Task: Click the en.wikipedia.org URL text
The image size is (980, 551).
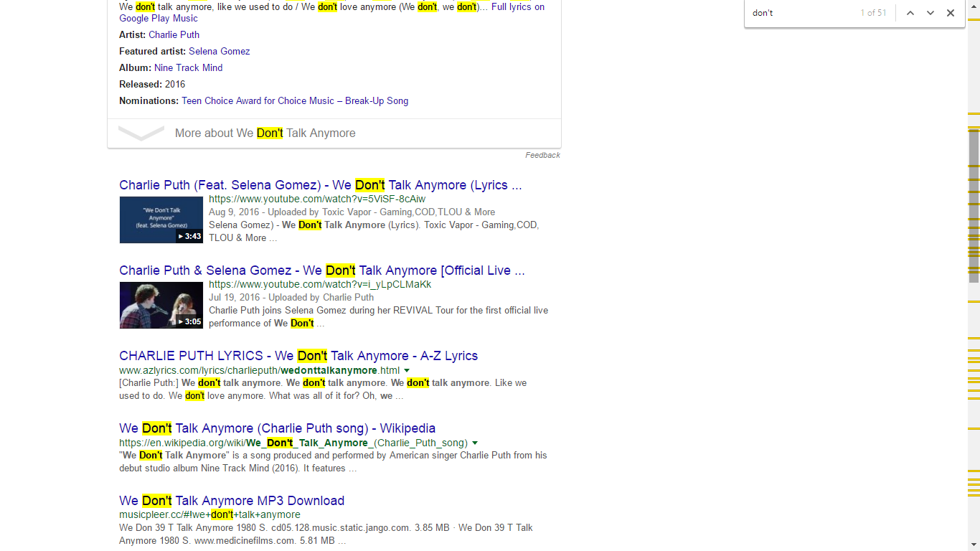Action: 293,443
